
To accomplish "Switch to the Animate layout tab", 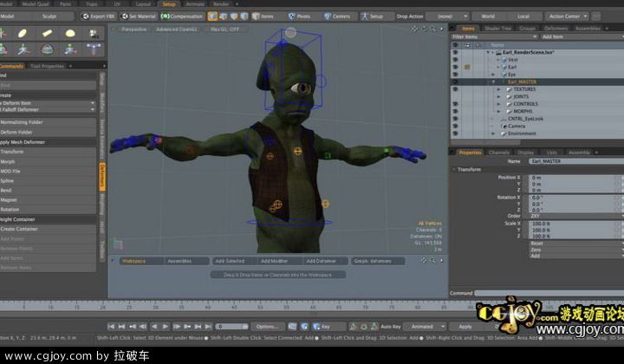I will (195, 4).
